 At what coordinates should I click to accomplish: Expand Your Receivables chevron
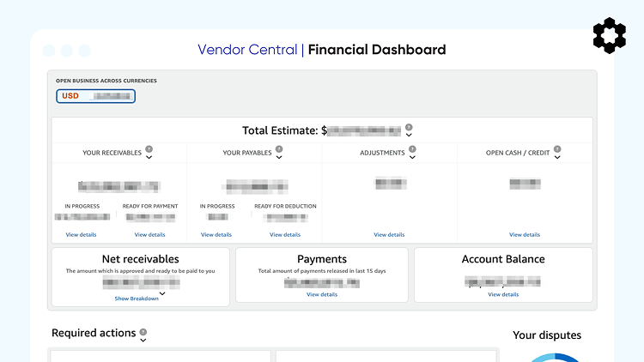[x=149, y=157]
